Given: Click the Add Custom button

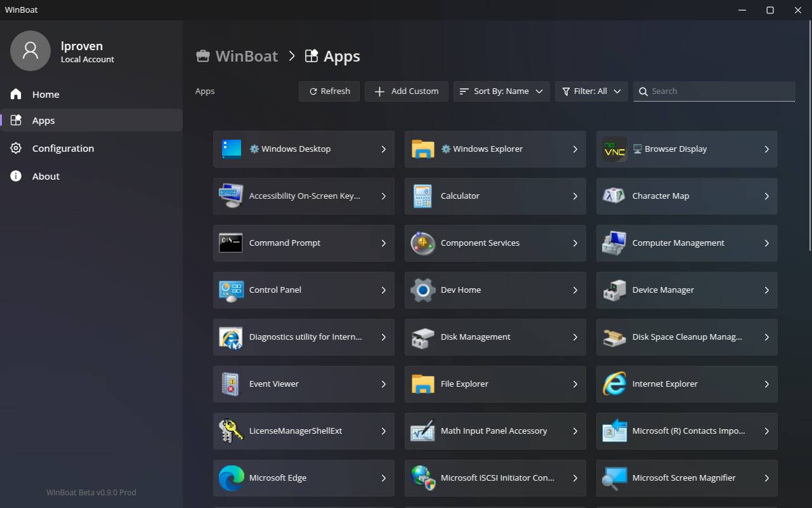Looking at the screenshot, I should pyautogui.click(x=406, y=91).
